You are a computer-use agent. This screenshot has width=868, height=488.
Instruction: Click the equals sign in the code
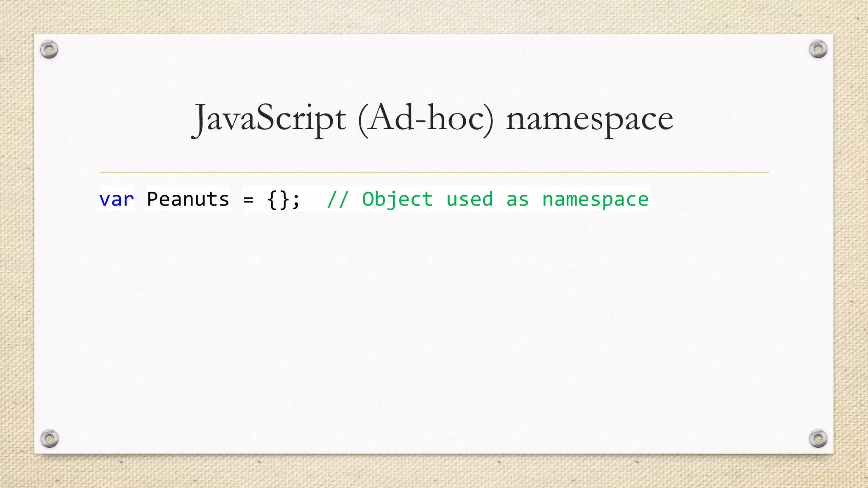coord(248,200)
